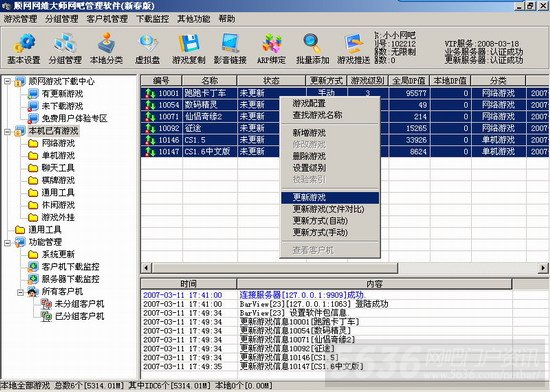Choose 更新方式(手动) context entry
550x392 pixels.
(330, 232)
